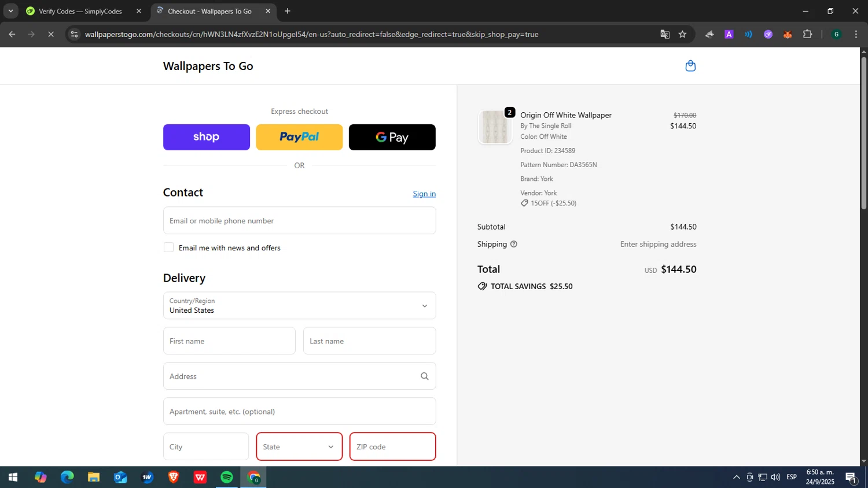
Task: Check Email me with news and offers
Action: [x=168, y=247]
